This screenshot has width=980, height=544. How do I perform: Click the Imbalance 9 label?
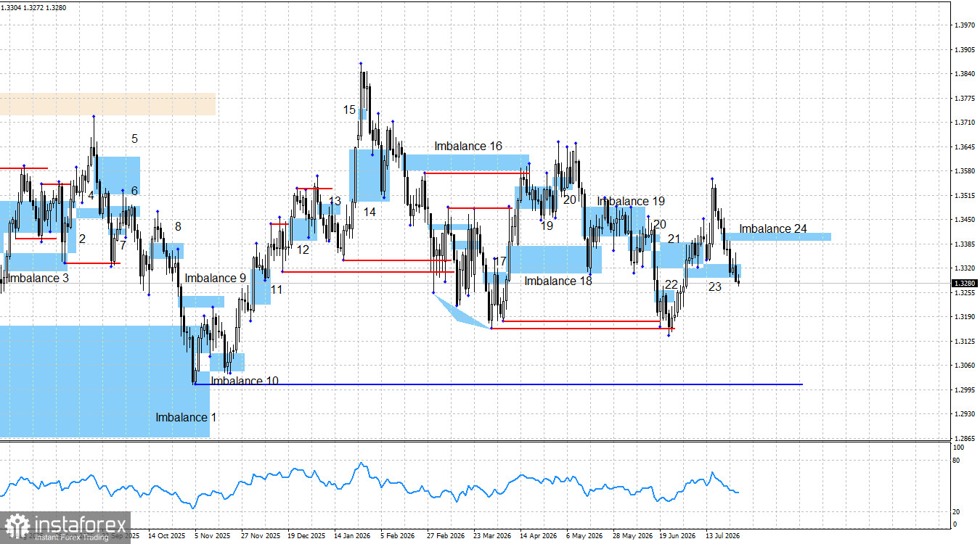216,278
